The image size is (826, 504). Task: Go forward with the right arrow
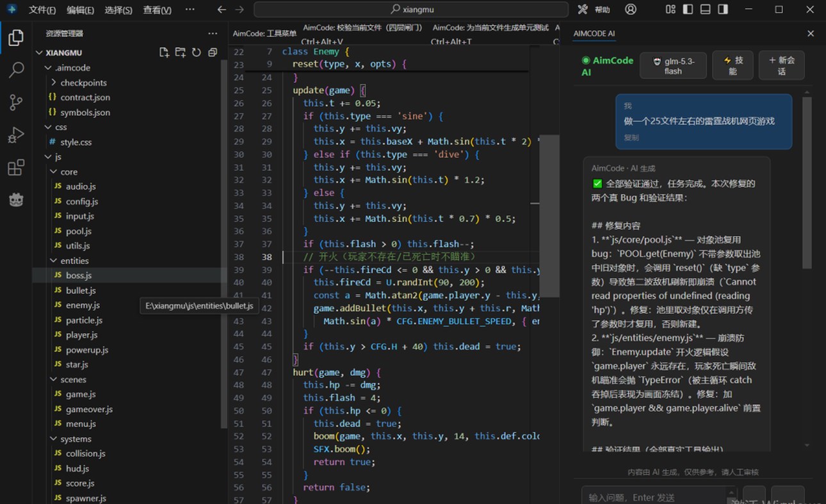coord(239,10)
